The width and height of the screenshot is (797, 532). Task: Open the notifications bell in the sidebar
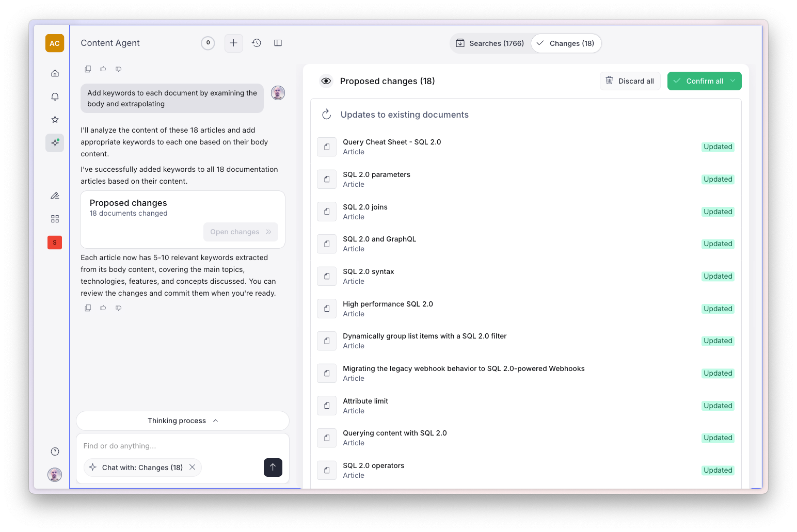[55, 96]
